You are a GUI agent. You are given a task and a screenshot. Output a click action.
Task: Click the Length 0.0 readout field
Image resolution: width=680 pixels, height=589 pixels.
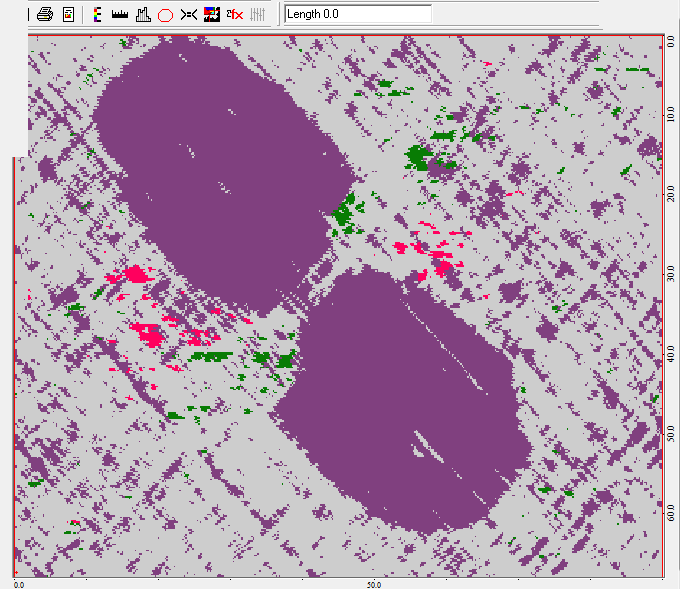tap(358, 14)
